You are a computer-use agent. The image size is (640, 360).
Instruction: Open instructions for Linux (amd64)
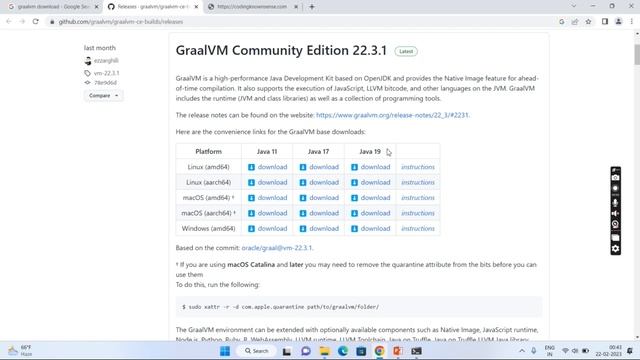tap(418, 167)
